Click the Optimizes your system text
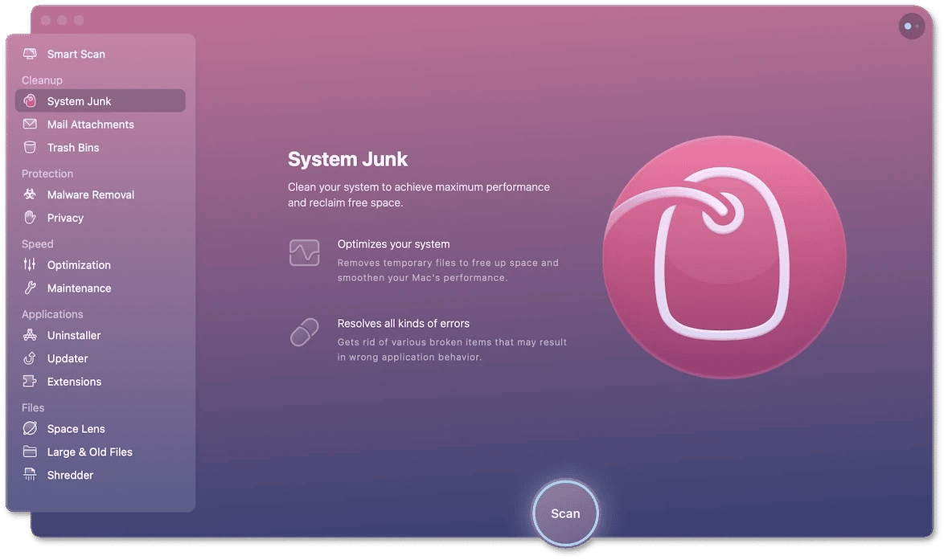Image resolution: width=944 pixels, height=560 pixels. [393, 243]
